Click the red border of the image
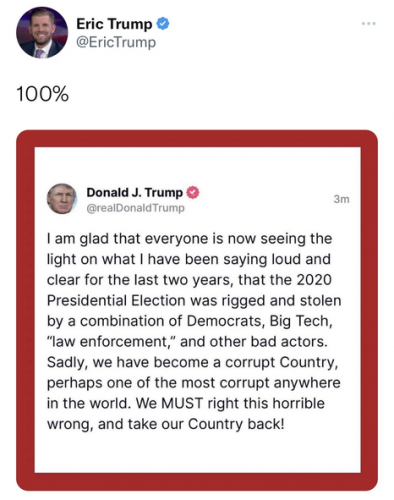 [197, 139]
